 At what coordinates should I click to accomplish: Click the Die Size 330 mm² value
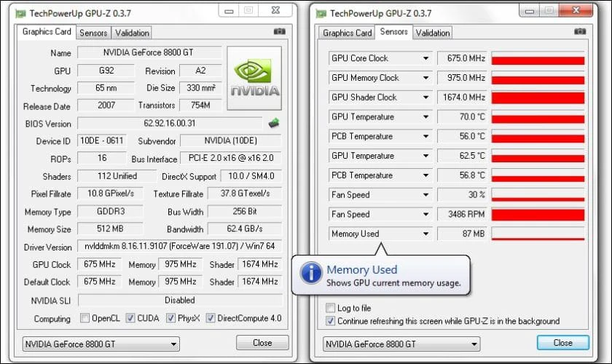[200, 88]
